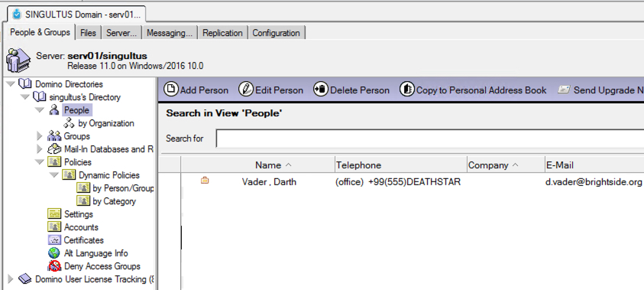Select People label in directory tree
Image resolution: width=644 pixels, height=290 pixels.
(76, 110)
